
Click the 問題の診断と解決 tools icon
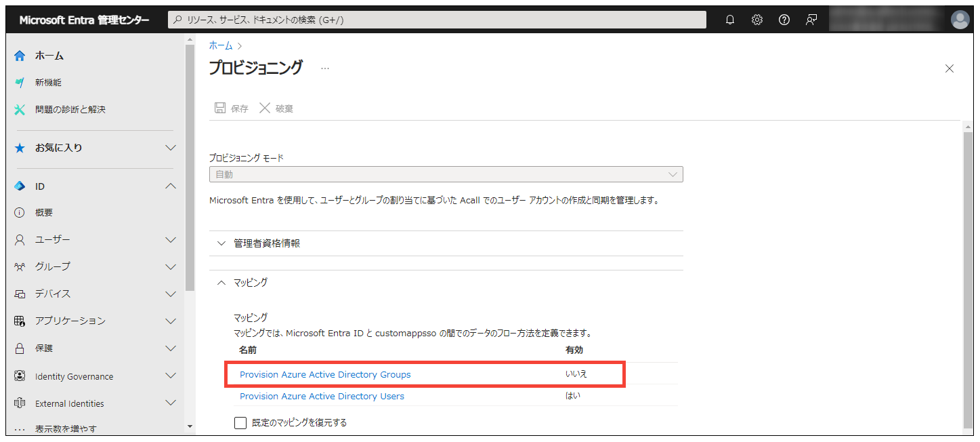tap(20, 109)
